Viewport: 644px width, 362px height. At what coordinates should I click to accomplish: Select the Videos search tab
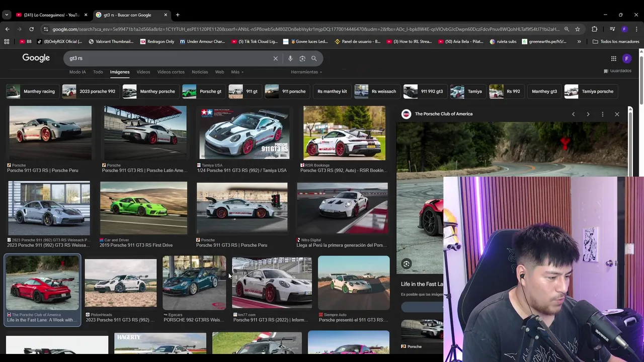point(143,72)
